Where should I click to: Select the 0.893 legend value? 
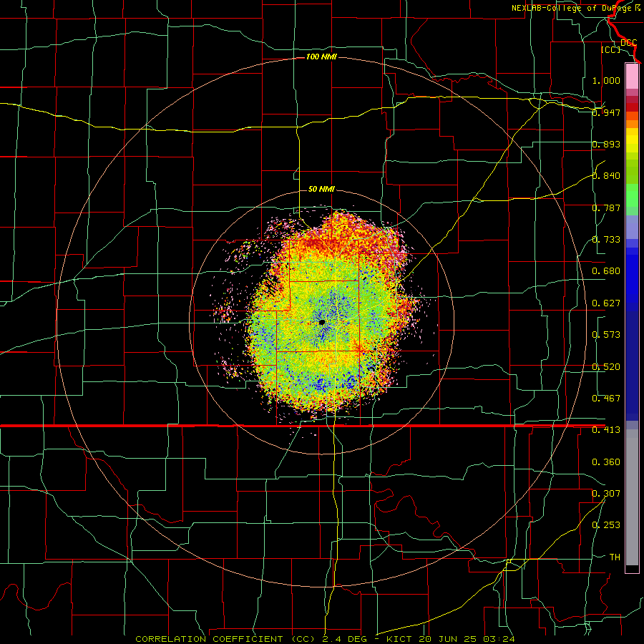[x=606, y=144]
